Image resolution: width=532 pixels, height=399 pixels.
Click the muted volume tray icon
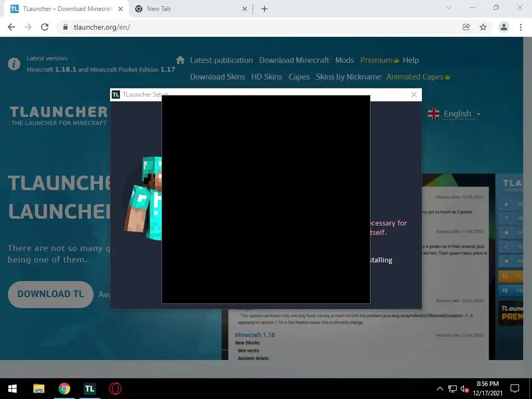464,389
